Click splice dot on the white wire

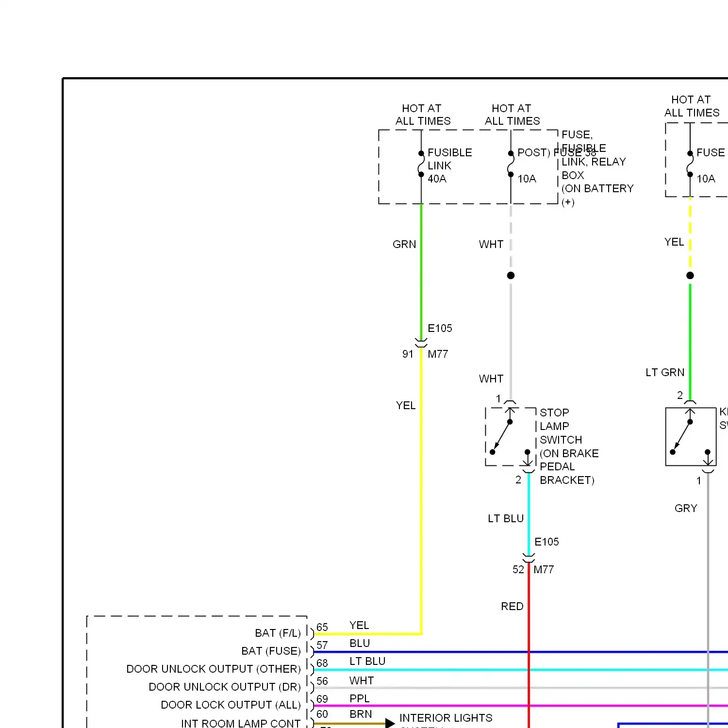click(511, 275)
